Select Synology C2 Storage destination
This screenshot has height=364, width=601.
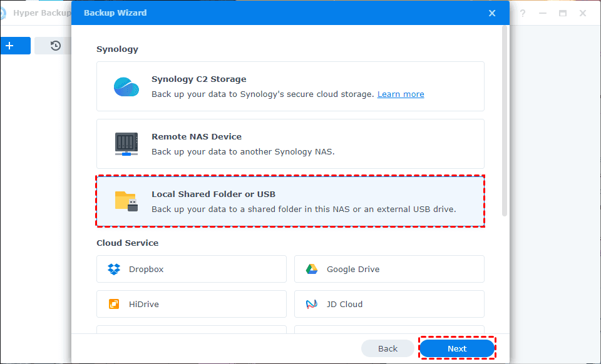[290, 86]
